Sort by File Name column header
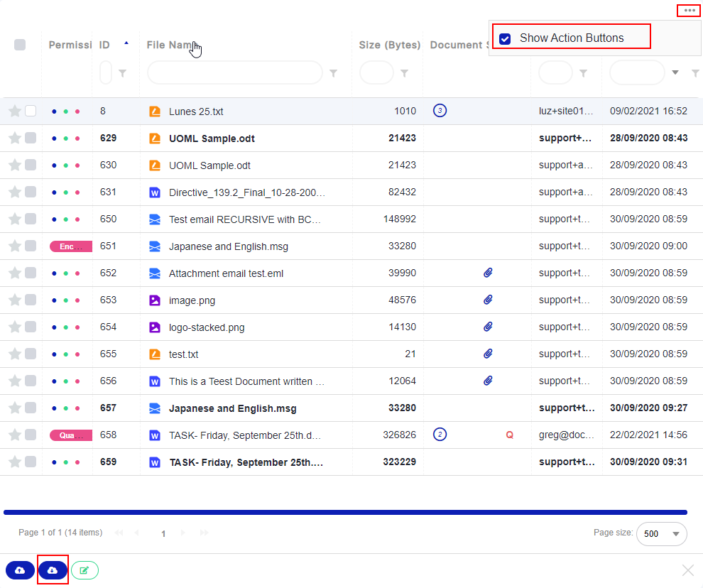 [170, 45]
